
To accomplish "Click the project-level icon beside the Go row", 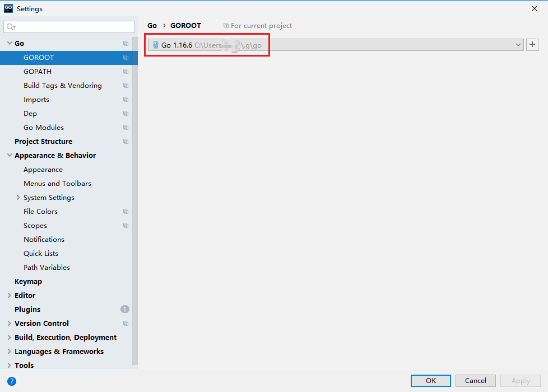I will (x=126, y=43).
